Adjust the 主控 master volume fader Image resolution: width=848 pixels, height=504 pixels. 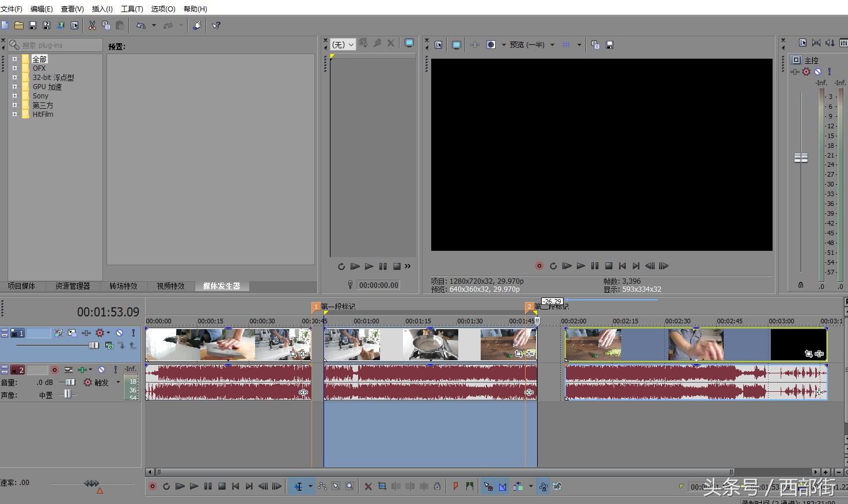click(801, 158)
